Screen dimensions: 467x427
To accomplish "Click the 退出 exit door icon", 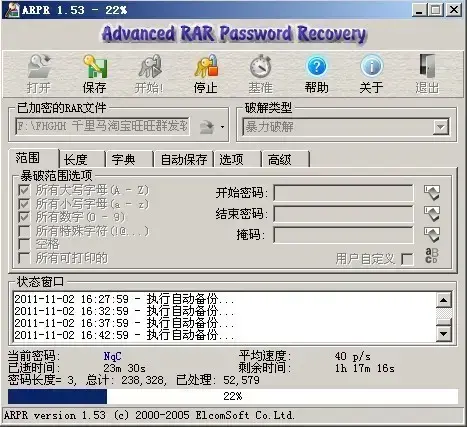I will (427, 66).
